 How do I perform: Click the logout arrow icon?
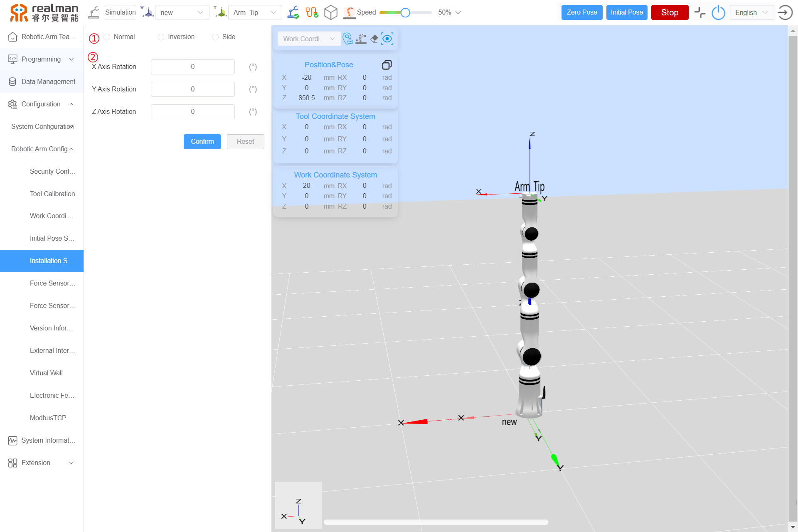(785, 12)
